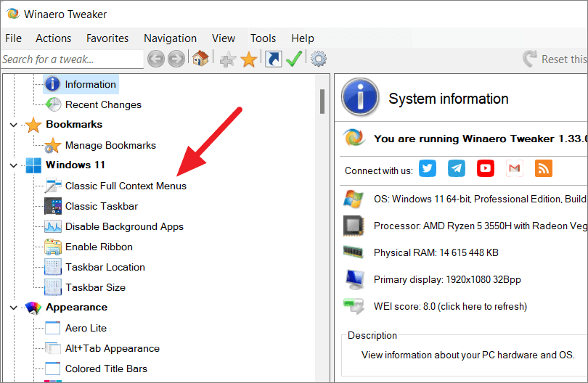Viewport: 588px width, 383px height.
Task: Open the Tools menu
Action: pyautogui.click(x=263, y=38)
